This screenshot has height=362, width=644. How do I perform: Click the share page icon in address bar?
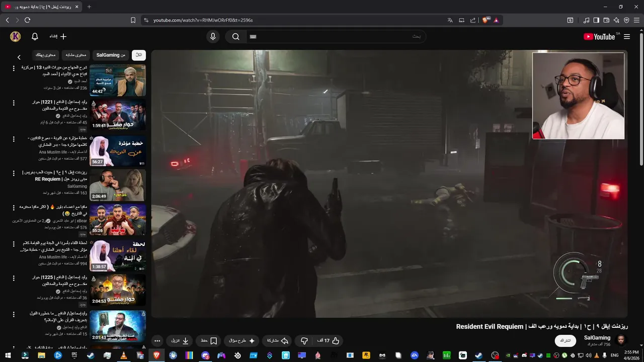click(x=473, y=20)
